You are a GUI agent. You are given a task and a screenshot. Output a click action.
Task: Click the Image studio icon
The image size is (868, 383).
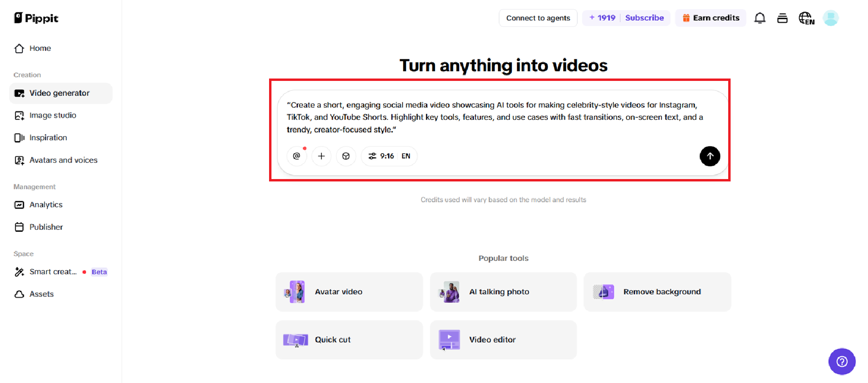point(19,115)
